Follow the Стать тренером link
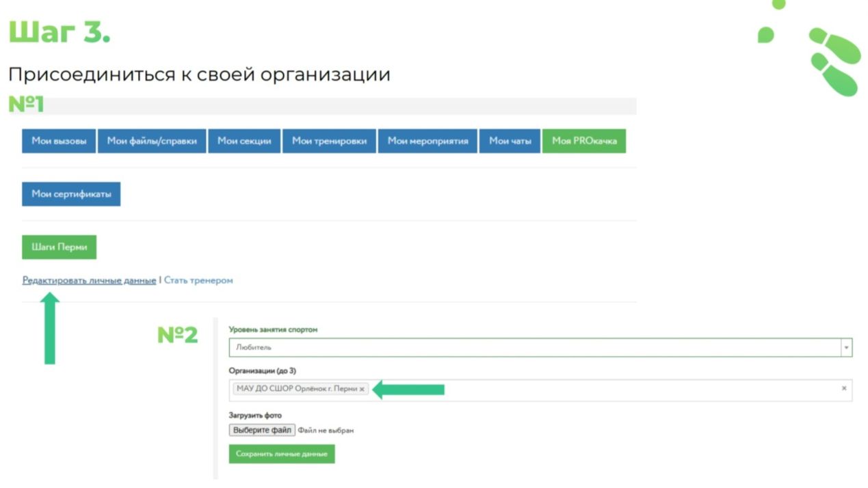Viewport: 868px width, 488px height. 198,280
